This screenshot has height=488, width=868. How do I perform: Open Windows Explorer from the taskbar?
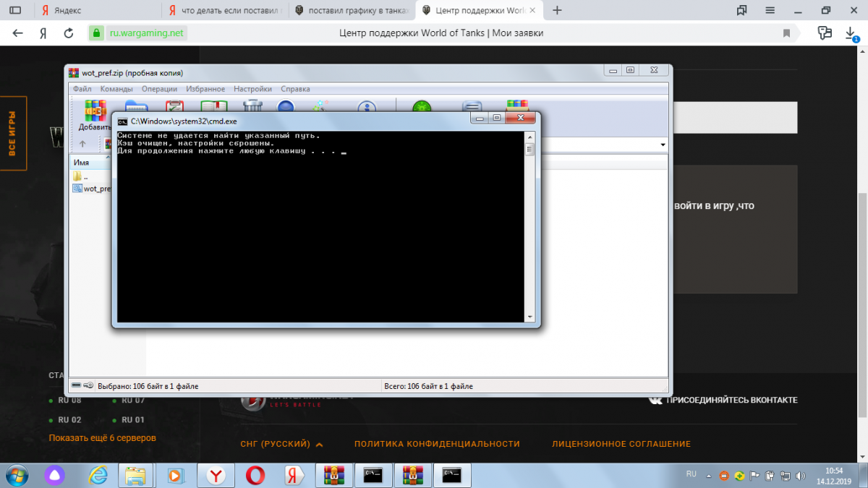(135, 475)
